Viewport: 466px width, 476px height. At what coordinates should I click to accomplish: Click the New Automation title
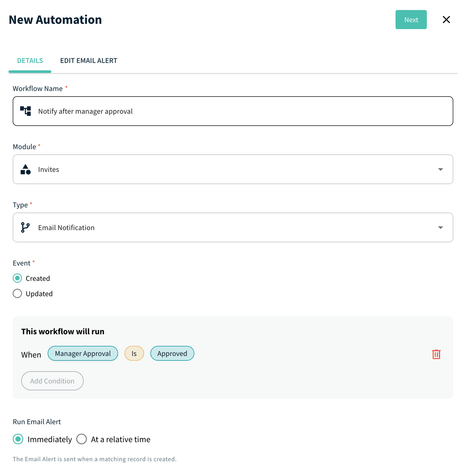point(55,19)
